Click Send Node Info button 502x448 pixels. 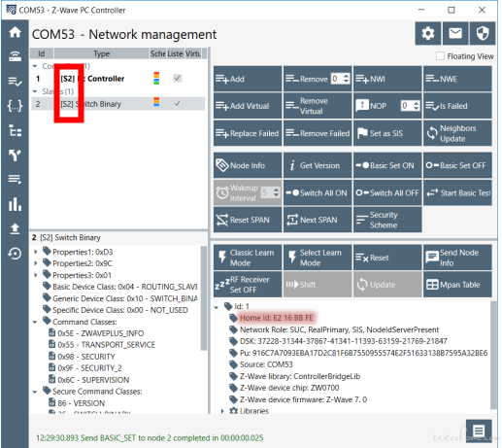(x=457, y=258)
